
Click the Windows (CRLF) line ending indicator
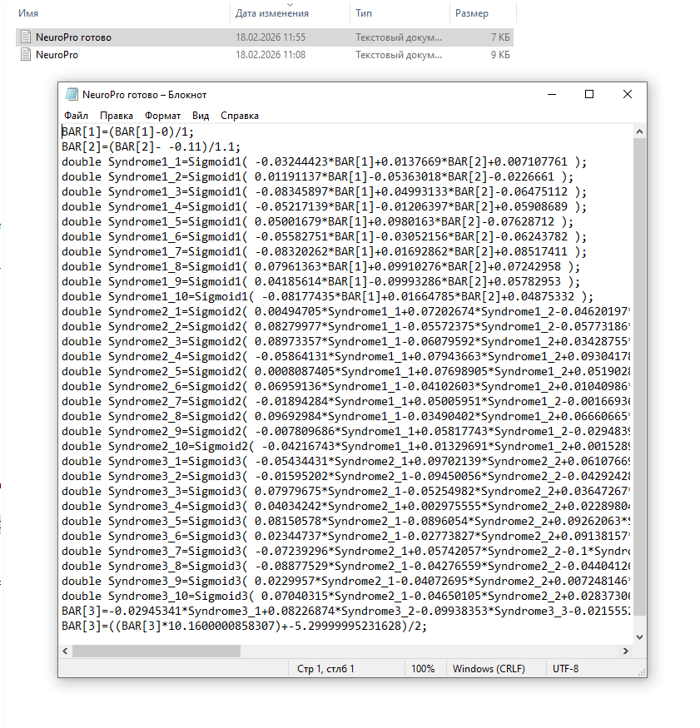489,668
